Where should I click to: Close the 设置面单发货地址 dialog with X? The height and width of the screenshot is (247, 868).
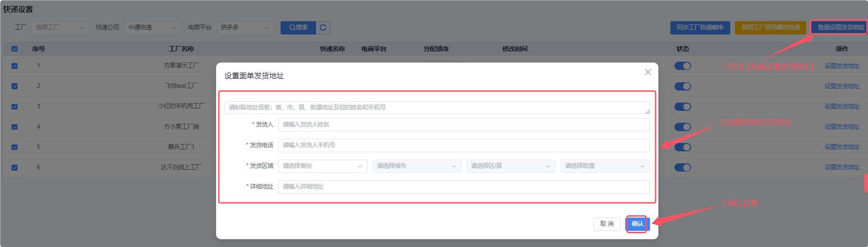coord(648,72)
